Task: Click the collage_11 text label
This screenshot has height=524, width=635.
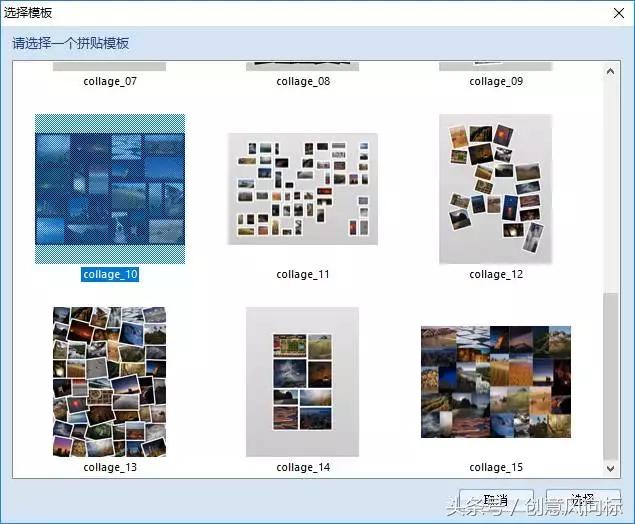Action: (x=302, y=274)
